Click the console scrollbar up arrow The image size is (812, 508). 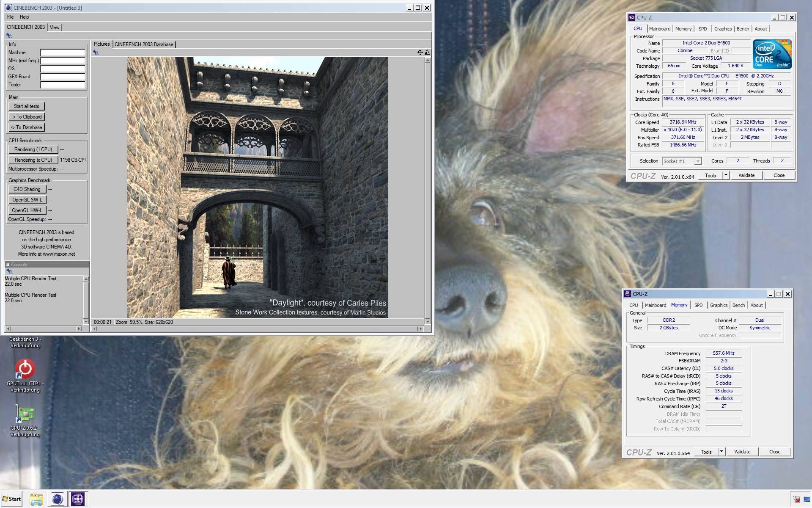pos(86,279)
